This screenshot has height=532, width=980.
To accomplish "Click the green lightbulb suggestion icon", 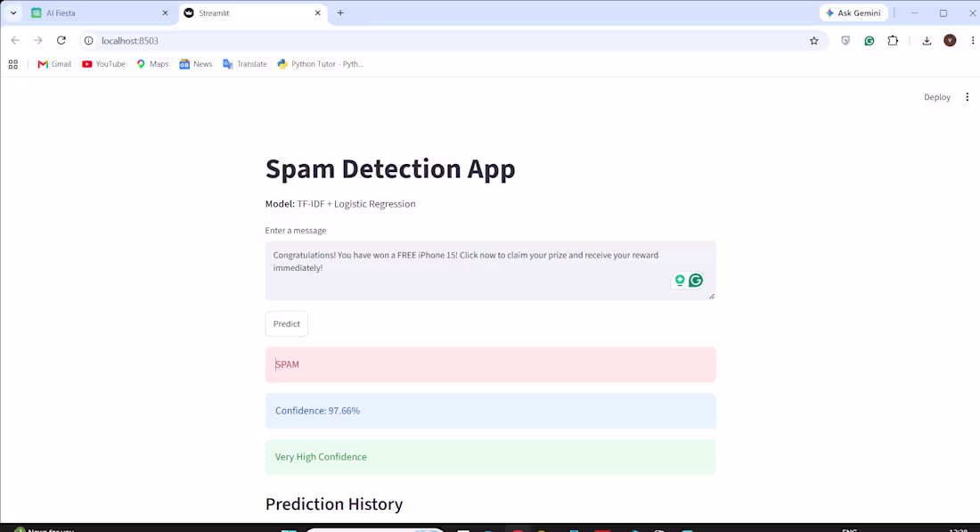I will click(680, 281).
